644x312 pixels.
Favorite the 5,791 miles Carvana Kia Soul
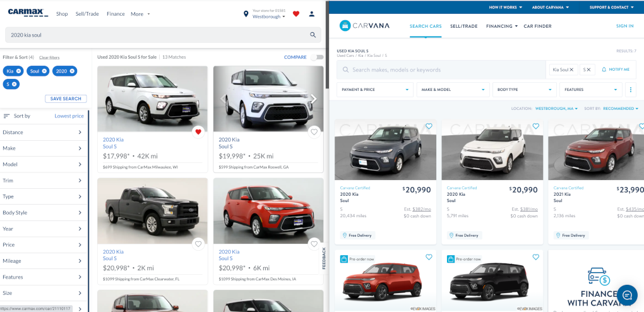(x=535, y=126)
